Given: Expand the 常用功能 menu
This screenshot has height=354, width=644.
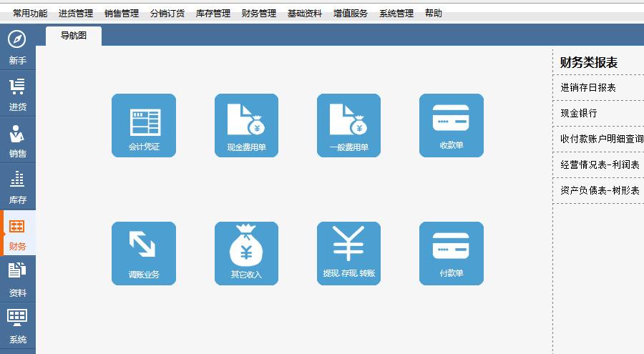Looking at the screenshot, I should (30, 13).
